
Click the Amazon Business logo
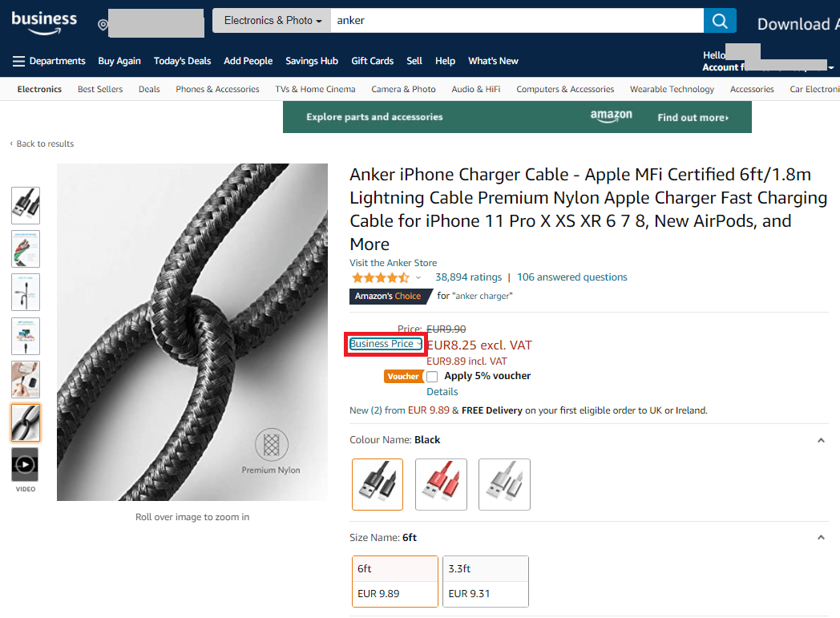44,22
